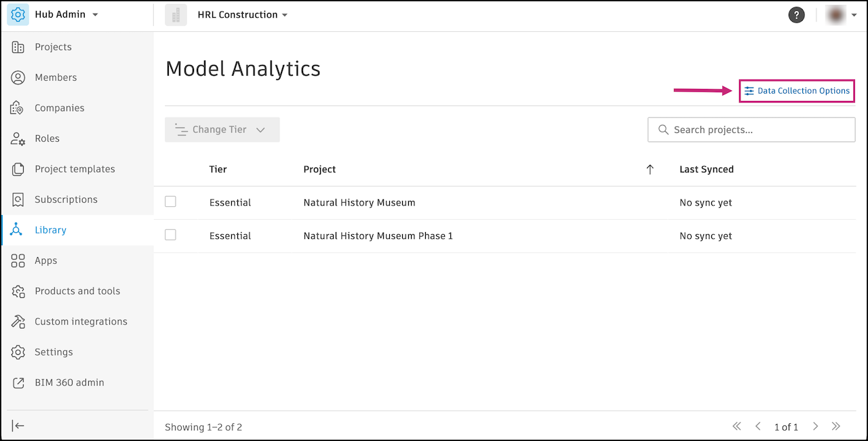Click 'No sync yet' for Natural History Museum
The height and width of the screenshot is (441, 868).
(706, 202)
